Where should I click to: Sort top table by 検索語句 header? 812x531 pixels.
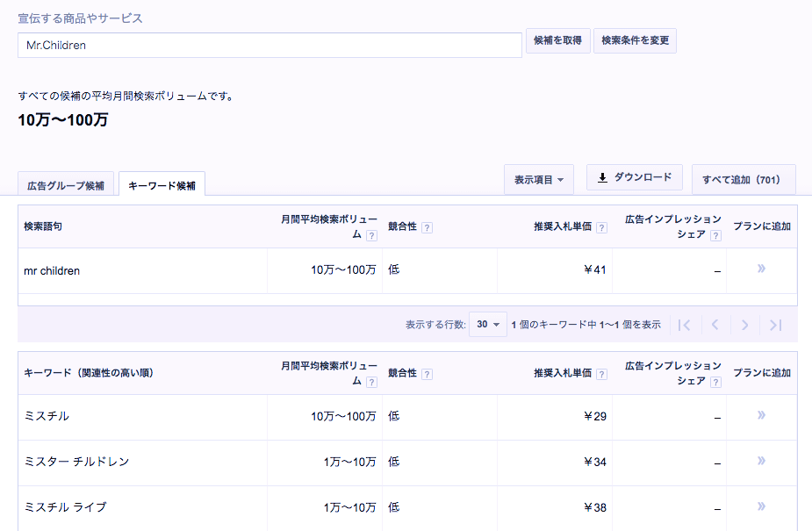[x=43, y=226]
